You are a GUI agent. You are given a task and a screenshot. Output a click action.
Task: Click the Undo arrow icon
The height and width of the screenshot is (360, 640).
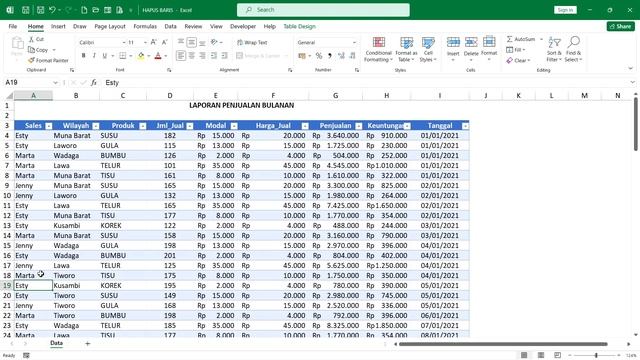[52, 10]
